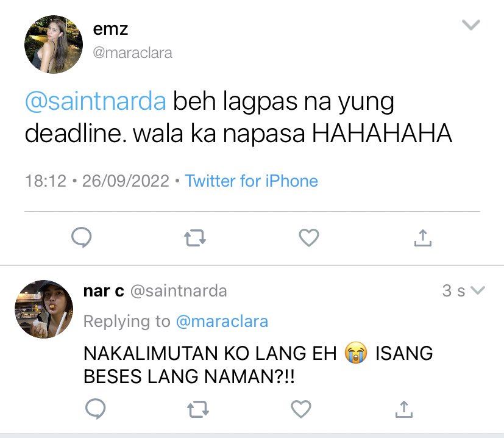Share nar c's reply tweet
This screenshot has width=504, height=438.
tap(403, 409)
